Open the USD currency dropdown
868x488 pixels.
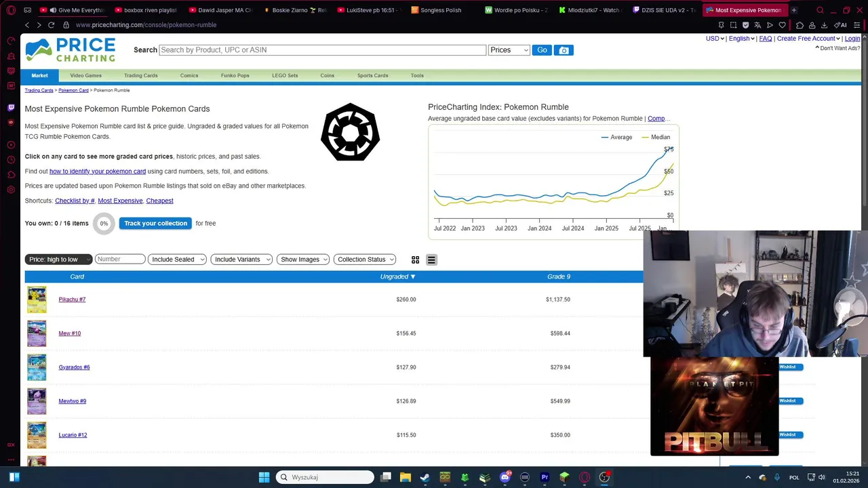pyautogui.click(x=715, y=39)
